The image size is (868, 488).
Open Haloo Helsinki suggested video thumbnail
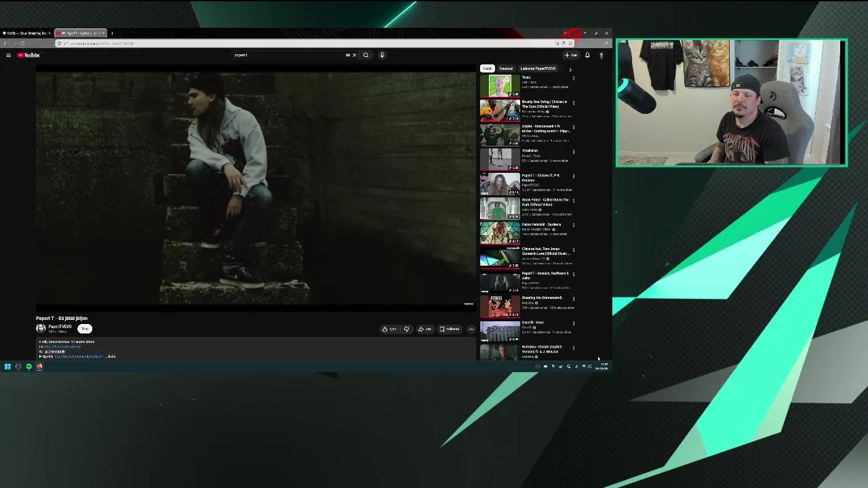tap(500, 232)
